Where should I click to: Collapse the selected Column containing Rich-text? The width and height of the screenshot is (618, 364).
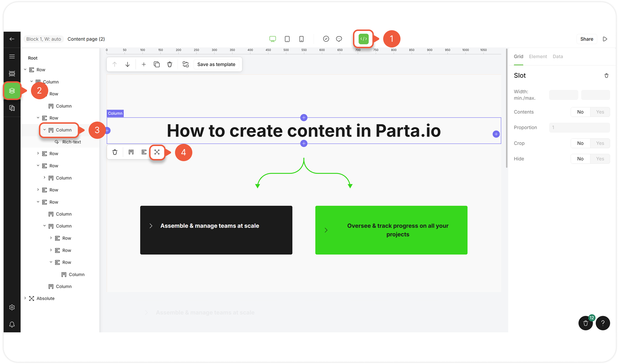[44, 130]
